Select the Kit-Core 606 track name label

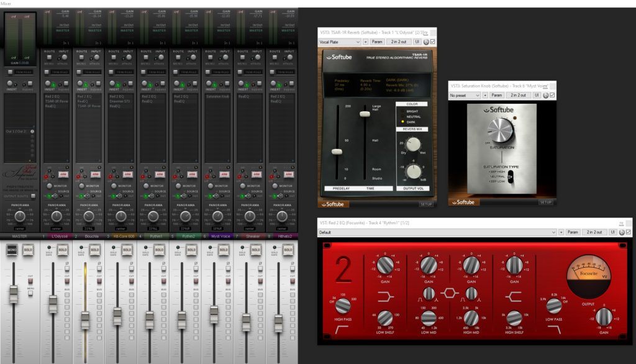click(124, 236)
